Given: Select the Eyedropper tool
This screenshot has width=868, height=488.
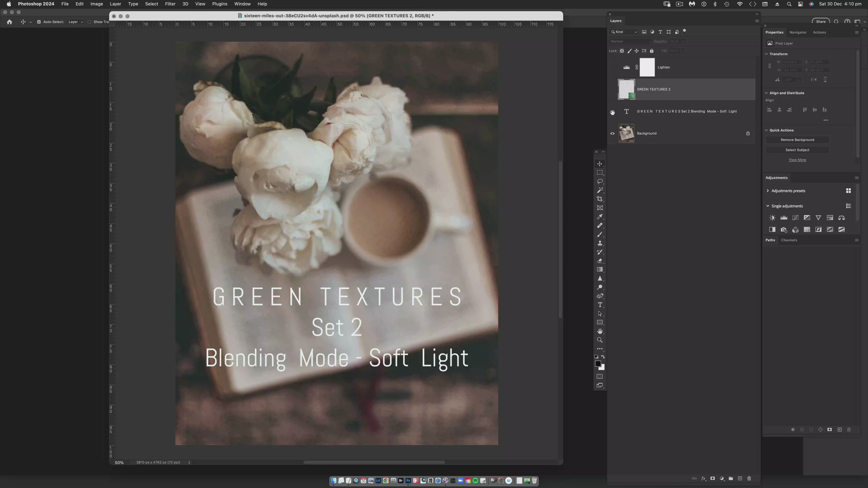Looking at the screenshot, I should [600, 217].
